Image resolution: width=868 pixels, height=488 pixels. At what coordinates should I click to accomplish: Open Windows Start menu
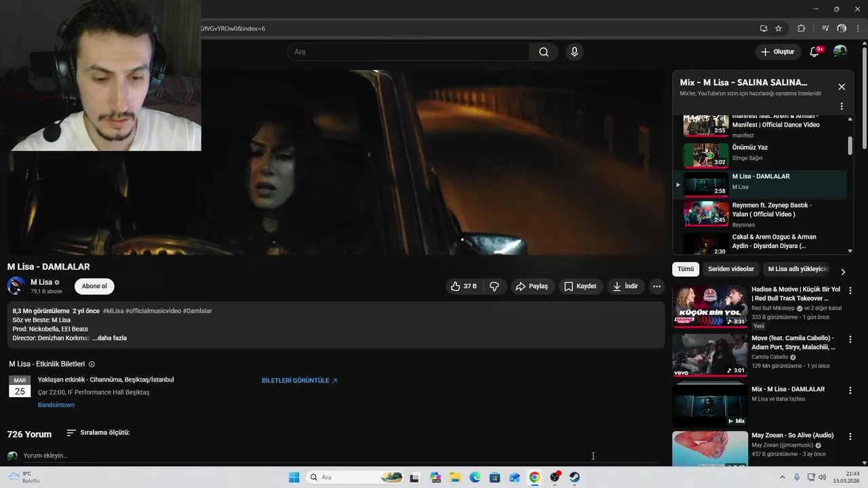(294, 477)
